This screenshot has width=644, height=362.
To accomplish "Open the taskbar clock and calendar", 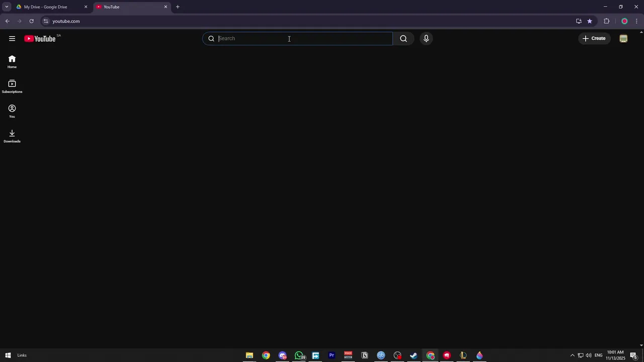I will point(615,355).
